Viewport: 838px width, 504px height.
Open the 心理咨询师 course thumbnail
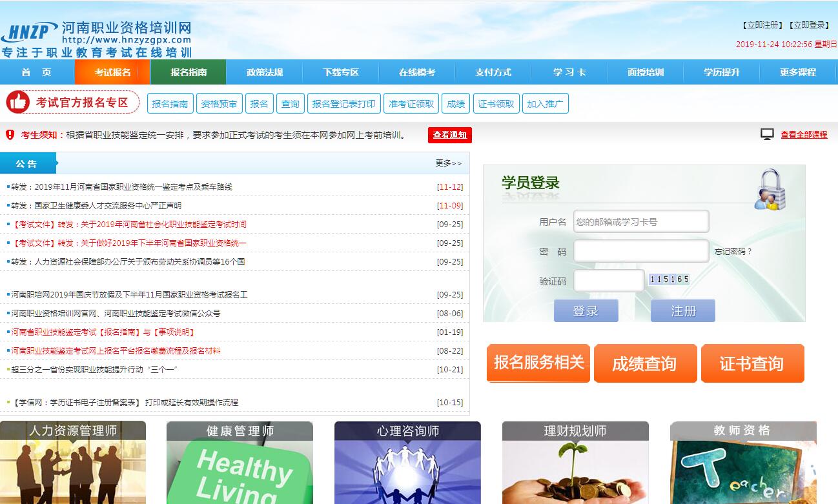[407, 462]
